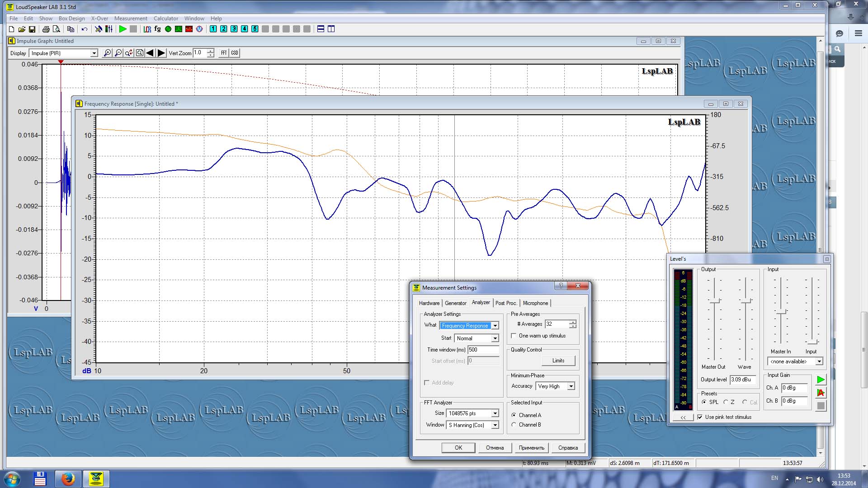Open the File menu
This screenshot has width=868, height=488.
[14, 19]
